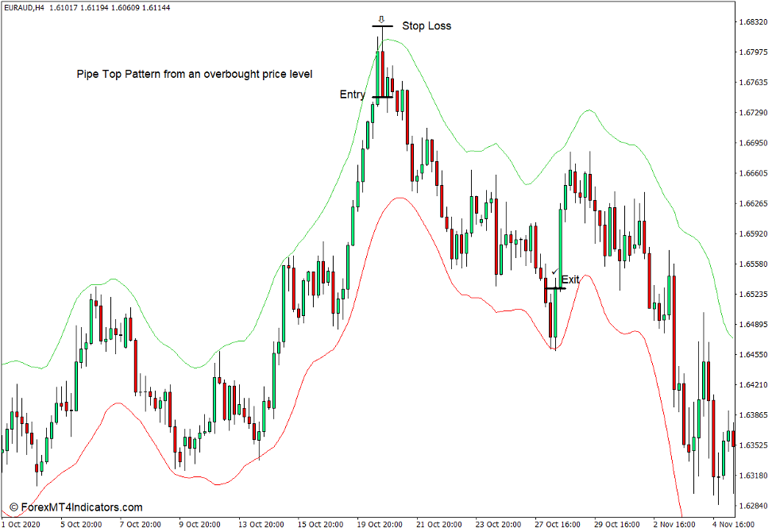Screen dimensions: 776x532
Task: Click the '4 Nov 16:00' date label
Action: point(734,524)
